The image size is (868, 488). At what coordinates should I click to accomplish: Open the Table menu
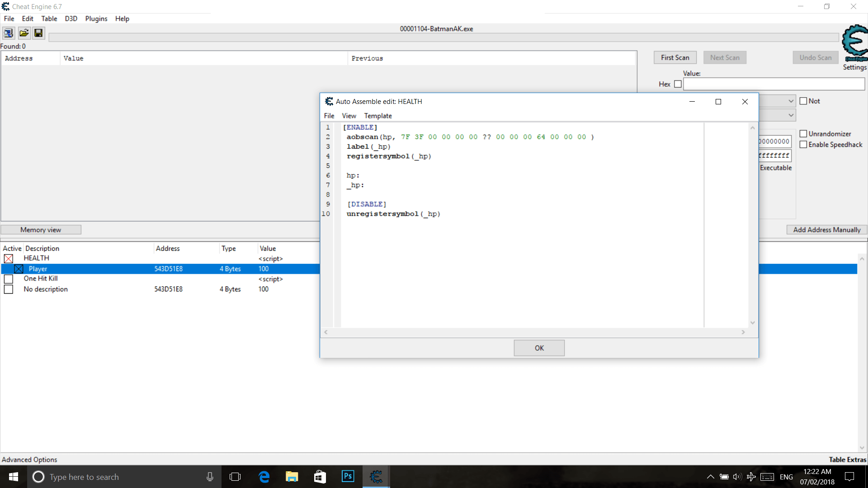pos(49,19)
